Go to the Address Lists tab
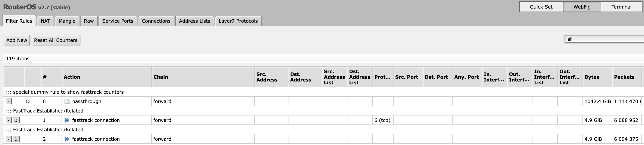The height and width of the screenshot is (145, 644). point(194,21)
